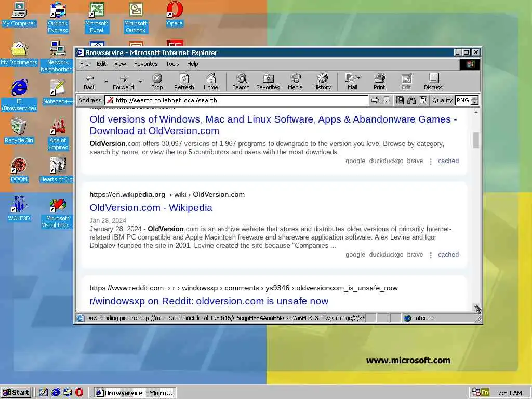Select the Recycle Bin desktop icon
The width and height of the screenshot is (532, 399).
[x=19, y=131]
